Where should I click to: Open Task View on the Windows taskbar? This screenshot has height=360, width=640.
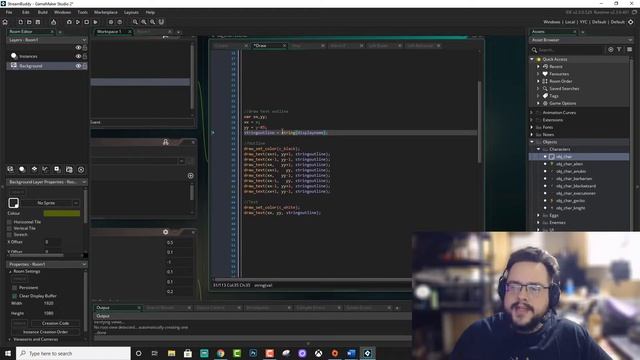(x=155, y=353)
